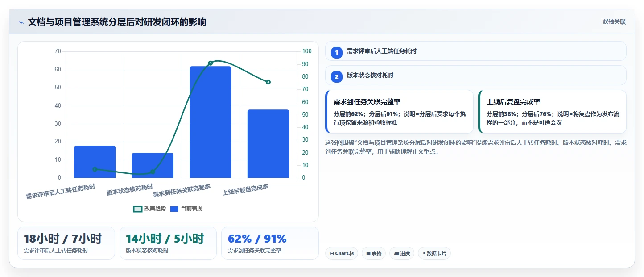Click the x-axis label 版本状态核对耗时
644x277 pixels.
[130, 190]
